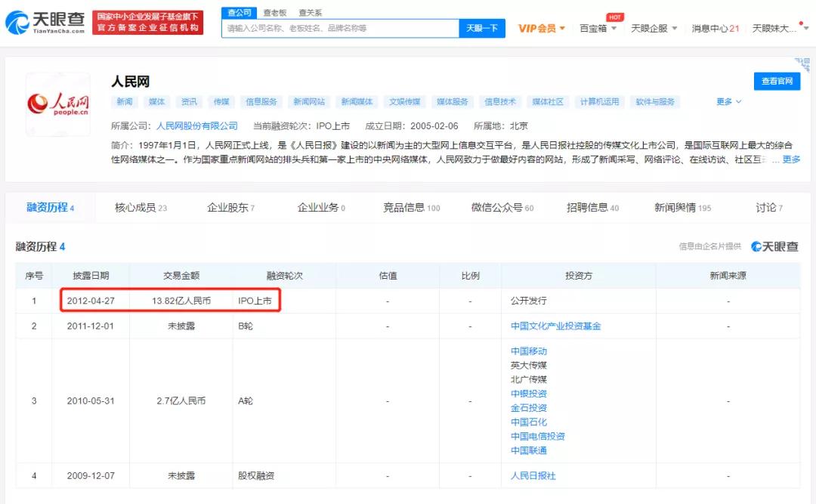Click the HOT badge above 百宝箱
This screenshot has height=504, width=816.
[614, 17]
